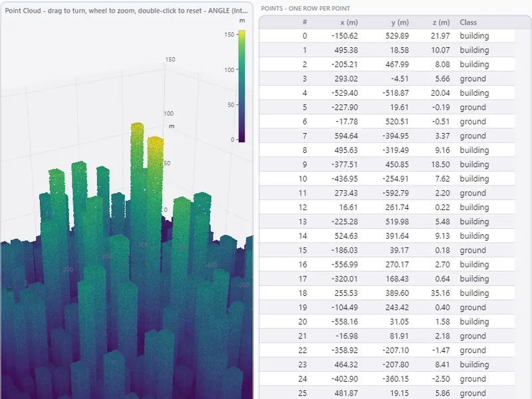Click the x value 495.38 in row 1
Image resolution: width=532 pixels, height=399 pixels.
tap(346, 51)
